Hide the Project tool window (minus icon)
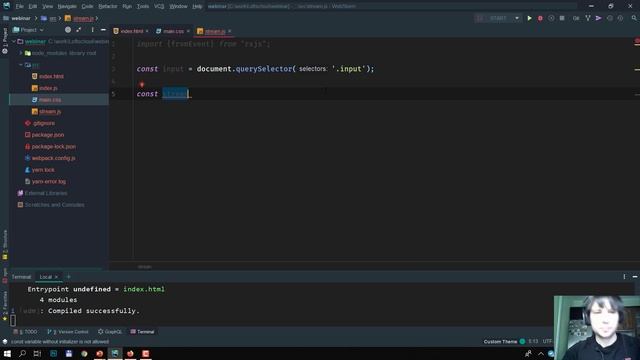The height and width of the screenshot is (360, 640). (x=103, y=30)
